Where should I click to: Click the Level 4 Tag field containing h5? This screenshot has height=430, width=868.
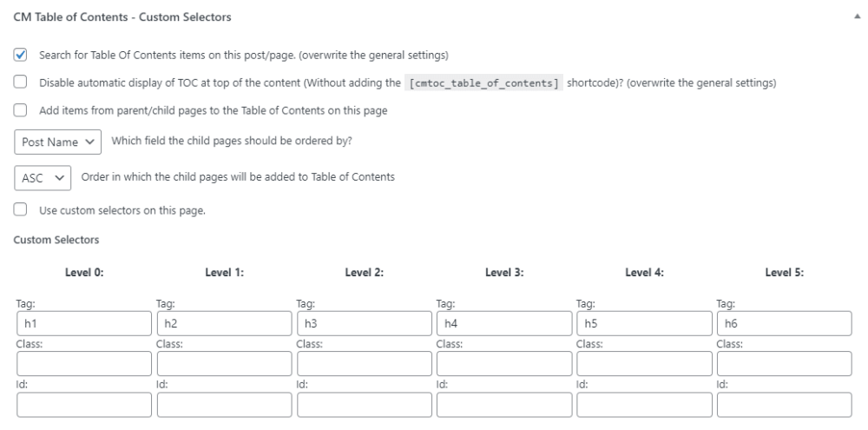644,324
